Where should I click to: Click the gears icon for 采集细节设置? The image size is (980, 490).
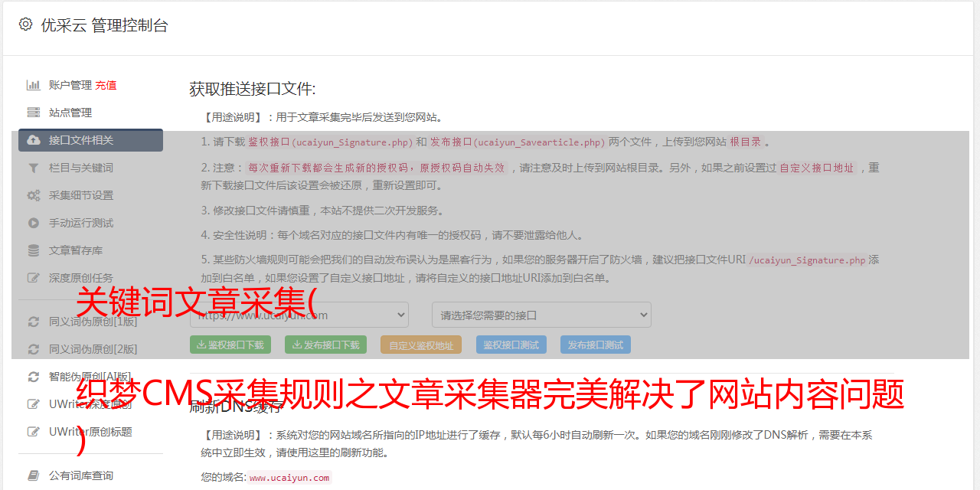[34, 195]
